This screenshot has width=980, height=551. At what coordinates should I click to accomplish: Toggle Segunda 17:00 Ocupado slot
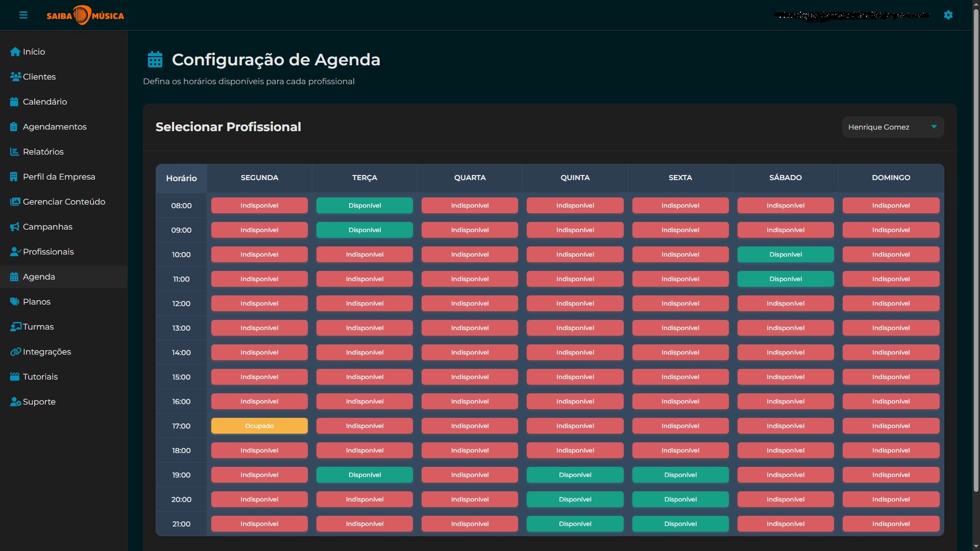click(x=259, y=426)
